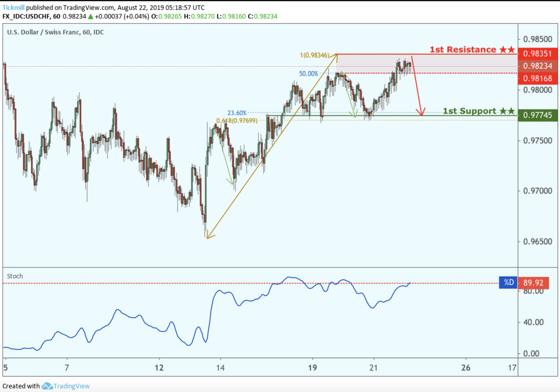The width and height of the screenshot is (560, 392).
Task: Click date 26 on the time axis
Action: (x=466, y=368)
